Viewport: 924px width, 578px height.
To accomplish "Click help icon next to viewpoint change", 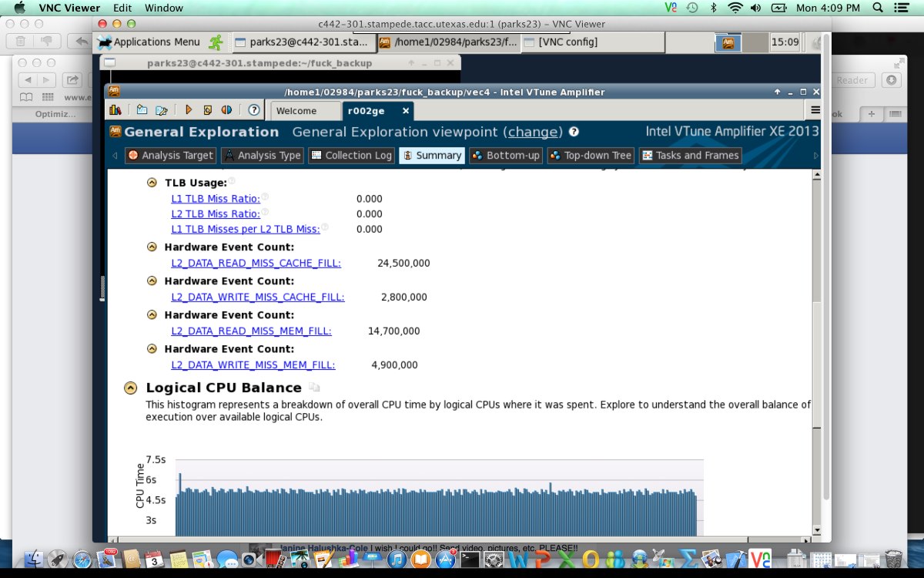I will click(574, 132).
